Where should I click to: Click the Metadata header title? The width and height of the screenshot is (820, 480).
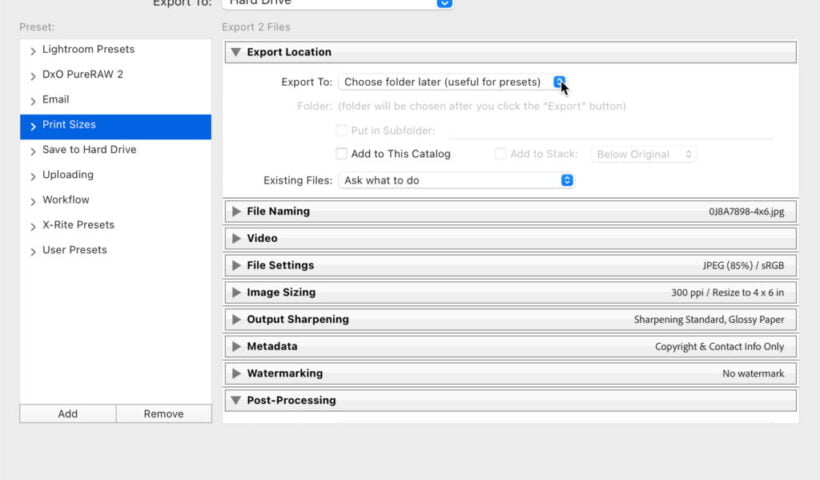272,346
